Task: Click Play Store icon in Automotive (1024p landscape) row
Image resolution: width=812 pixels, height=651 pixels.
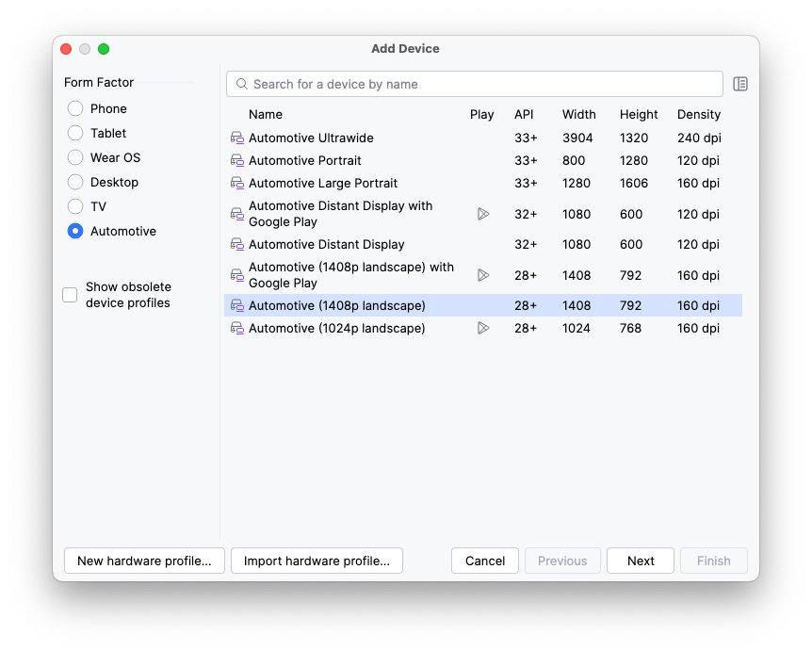Action: (482, 328)
